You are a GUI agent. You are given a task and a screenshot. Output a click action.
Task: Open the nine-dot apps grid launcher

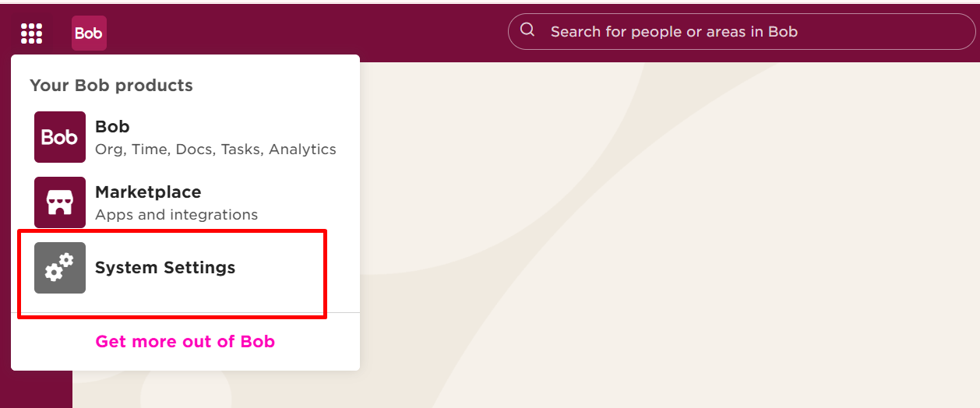coord(31,33)
